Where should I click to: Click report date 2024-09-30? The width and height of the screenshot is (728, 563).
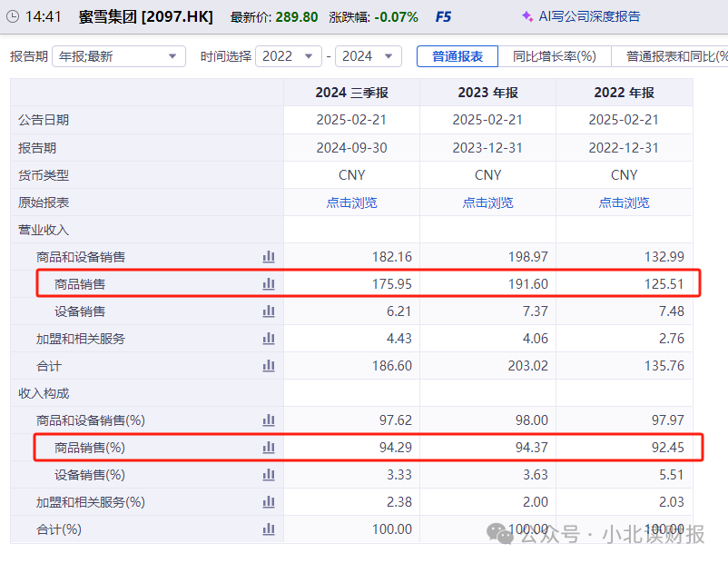point(351,148)
